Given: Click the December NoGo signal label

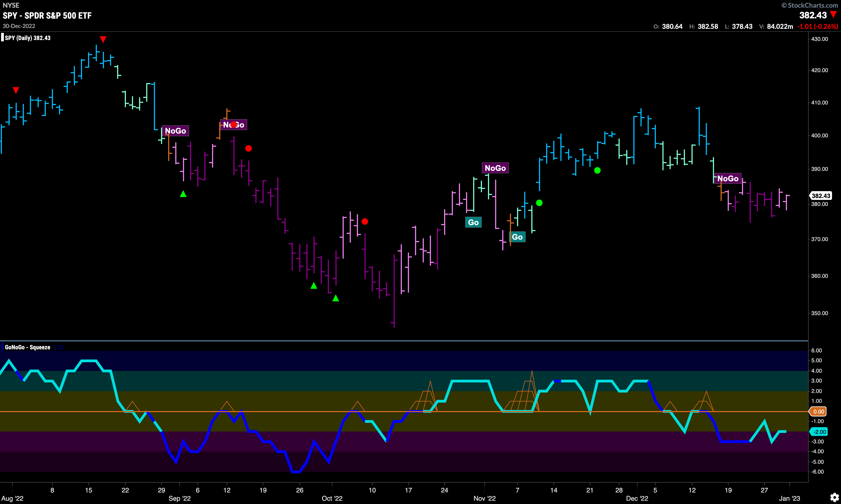Looking at the screenshot, I should [x=727, y=179].
